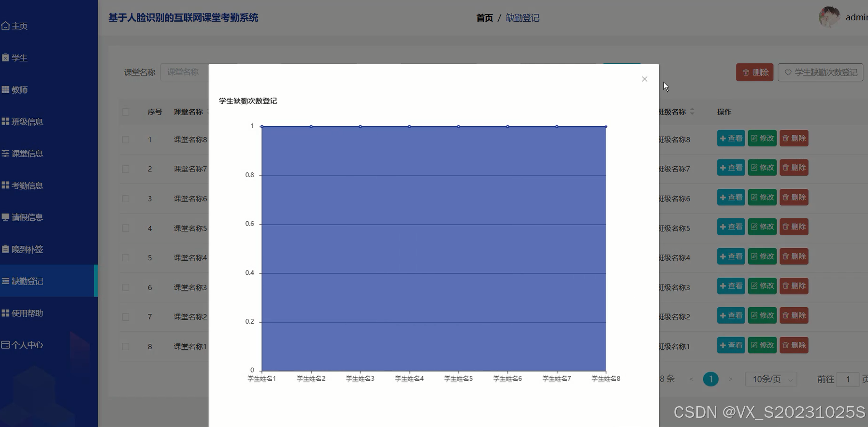Click the icon beside 学生
868x427 pixels.
point(5,57)
